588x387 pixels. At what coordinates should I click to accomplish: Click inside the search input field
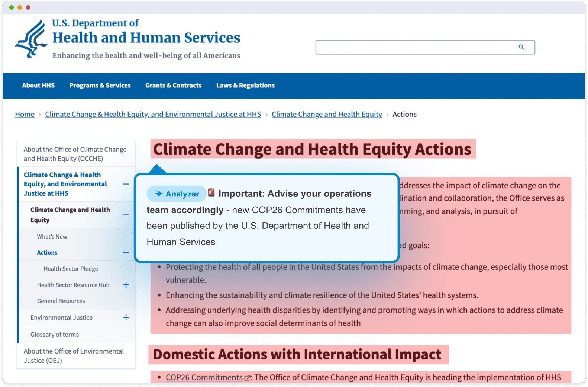[x=409, y=47]
